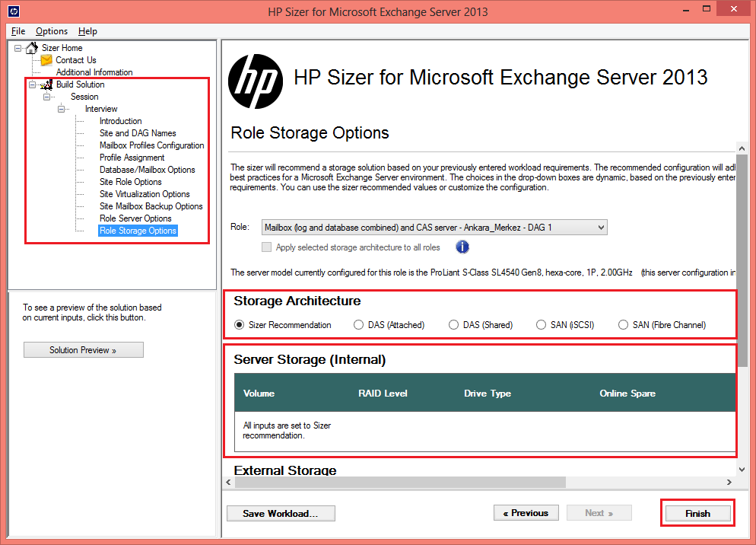
Task: Go to Site Mailbox Backup Options
Action: pyautogui.click(x=151, y=206)
